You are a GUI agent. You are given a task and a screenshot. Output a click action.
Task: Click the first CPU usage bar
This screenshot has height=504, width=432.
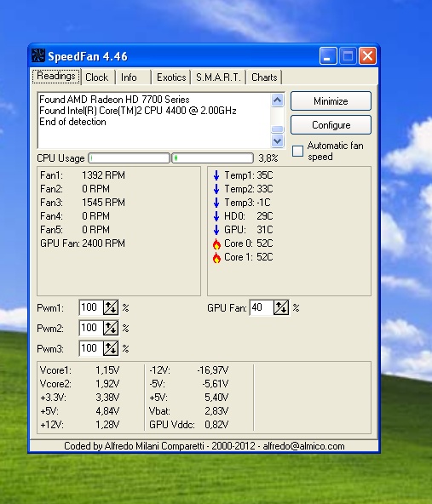[129, 157]
